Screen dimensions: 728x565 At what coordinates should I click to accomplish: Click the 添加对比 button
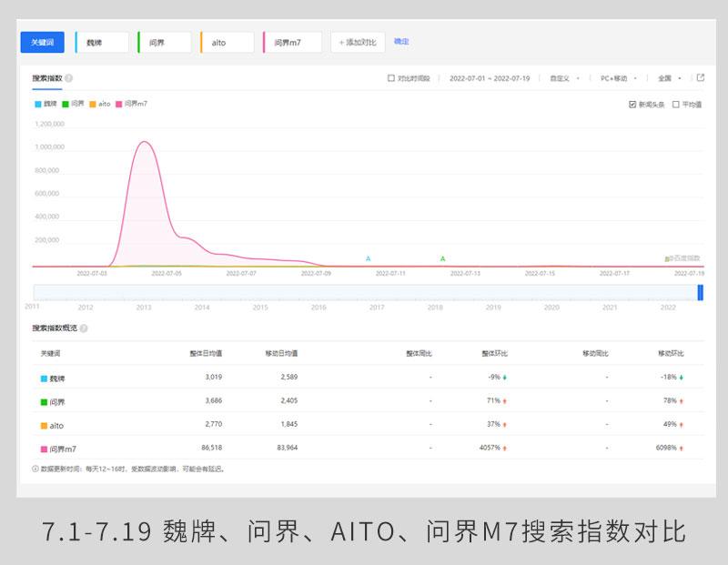click(x=358, y=42)
